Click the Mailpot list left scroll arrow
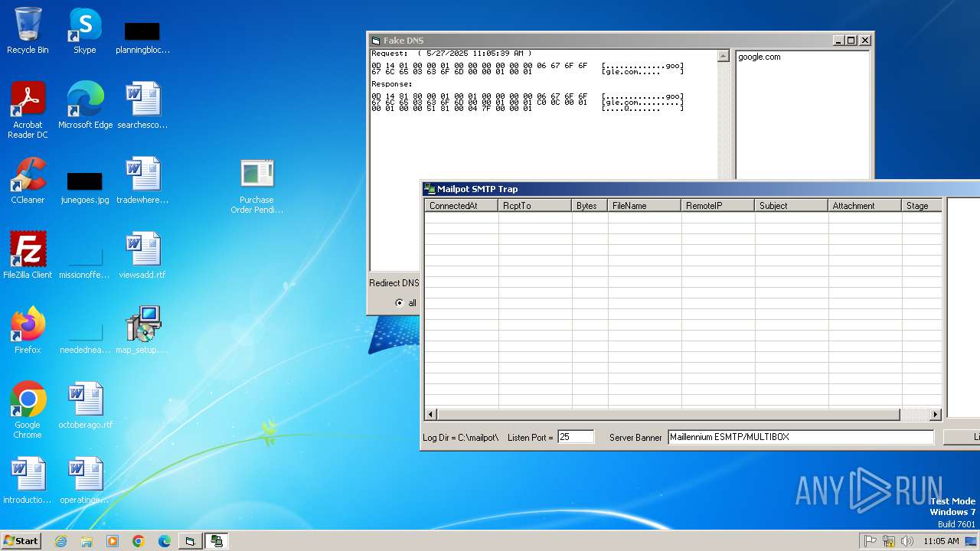 click(x=431, y=415)
